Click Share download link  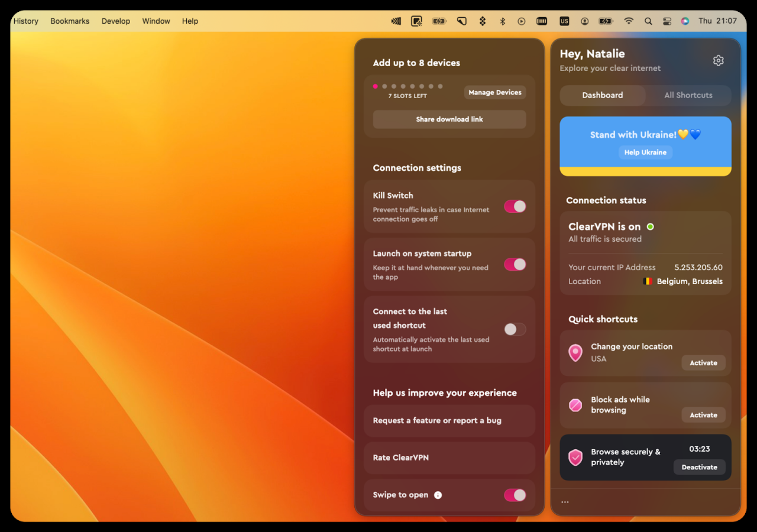pos(449,119)
